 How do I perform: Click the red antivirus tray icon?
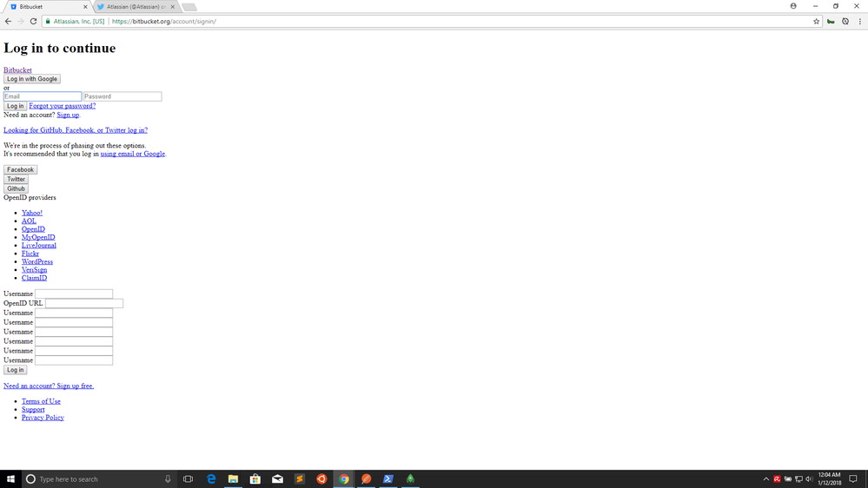click(778, 479)
